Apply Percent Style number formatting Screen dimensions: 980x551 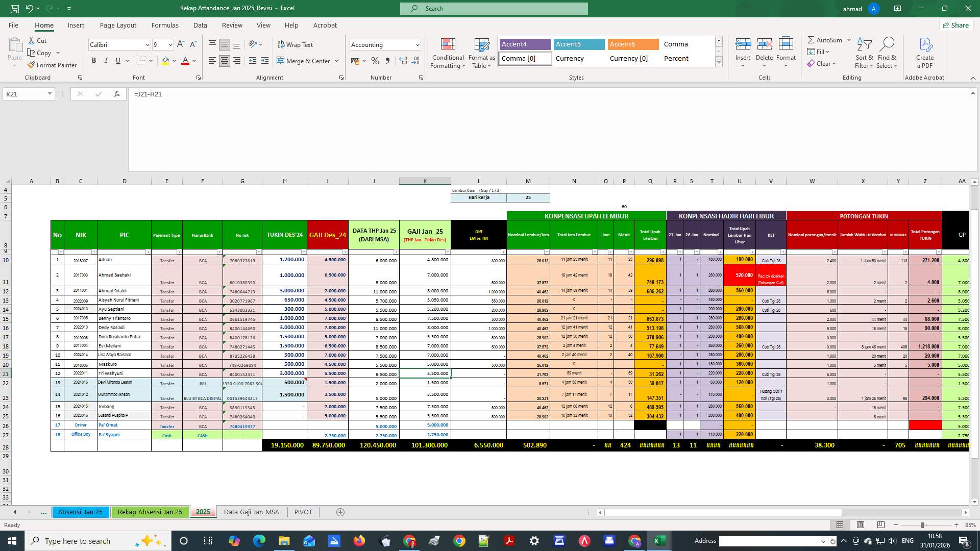pyautogui.click(x=374, y=60)
